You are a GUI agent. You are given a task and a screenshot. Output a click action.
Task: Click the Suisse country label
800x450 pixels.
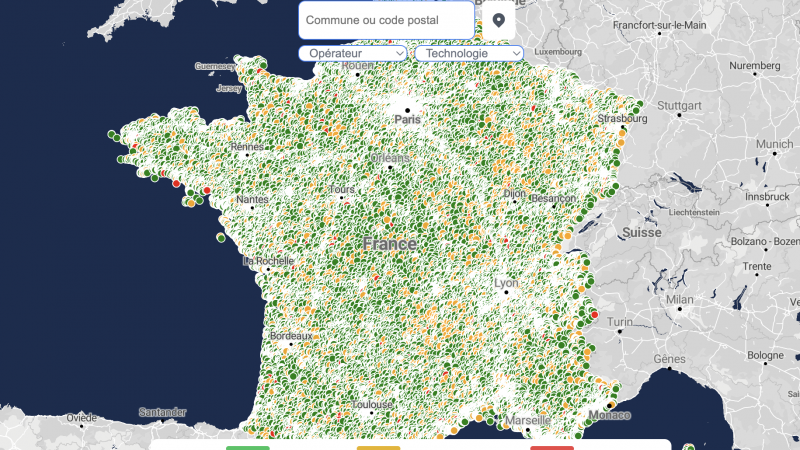pyautogui.click(x=641, y=232)
